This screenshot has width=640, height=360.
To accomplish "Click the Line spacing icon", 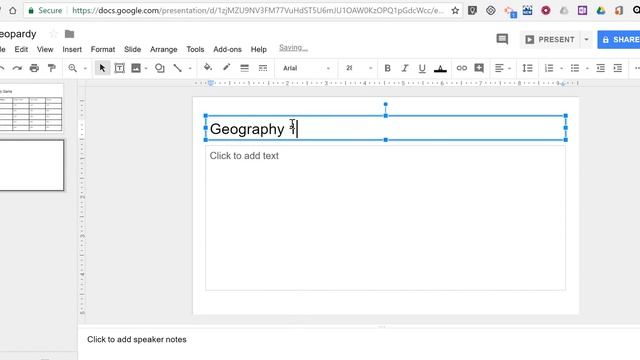I will pyautogui.click(x=527, y=68).
